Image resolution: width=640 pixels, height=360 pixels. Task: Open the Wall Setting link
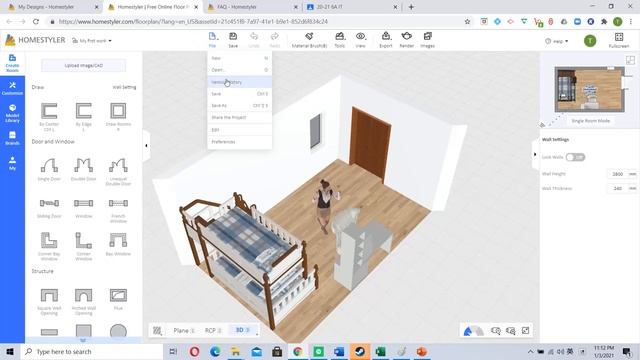coord(124,87)
